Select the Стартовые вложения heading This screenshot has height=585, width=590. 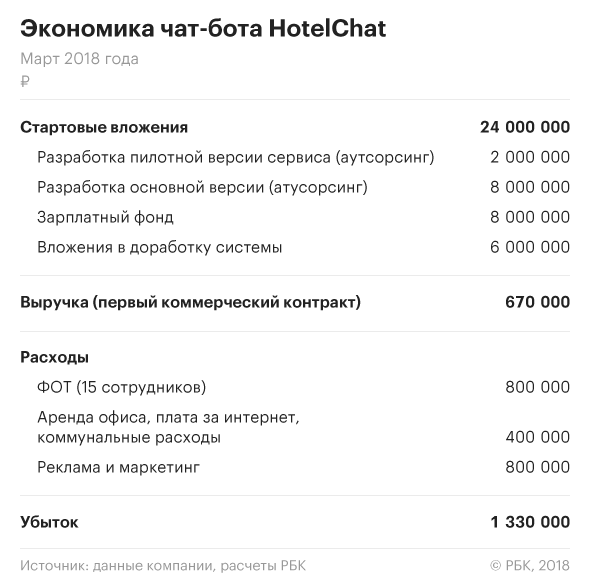pyautogui.click(x=104, y=127)
